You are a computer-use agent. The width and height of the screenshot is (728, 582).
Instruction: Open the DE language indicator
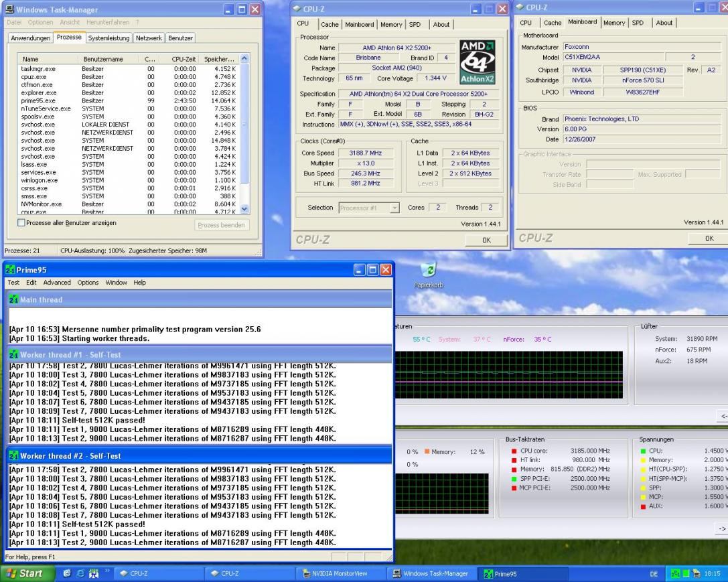[x=654, y=574]
